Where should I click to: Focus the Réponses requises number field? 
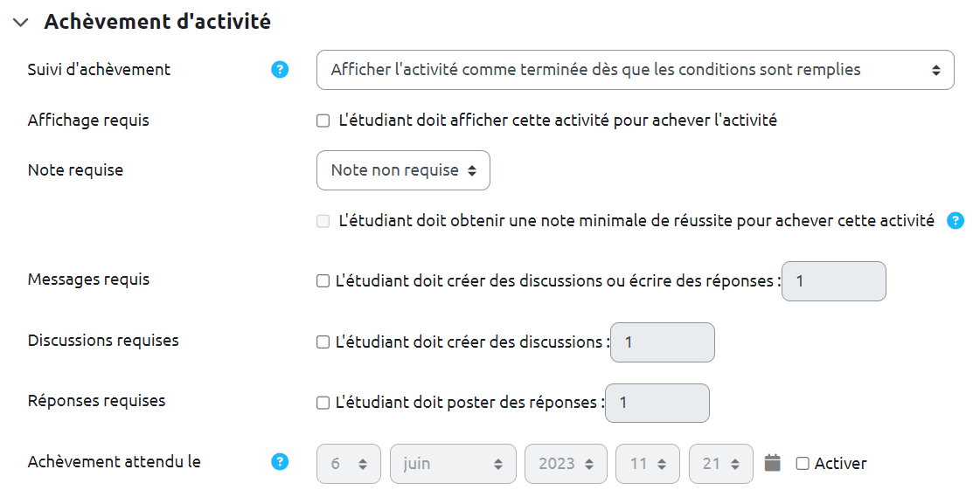[657, 403]
